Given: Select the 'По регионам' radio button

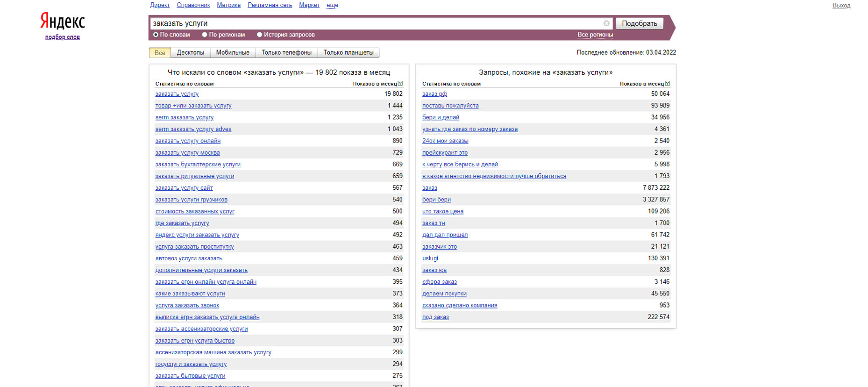Looking at the screenshot, I should (x=205, y=35).
